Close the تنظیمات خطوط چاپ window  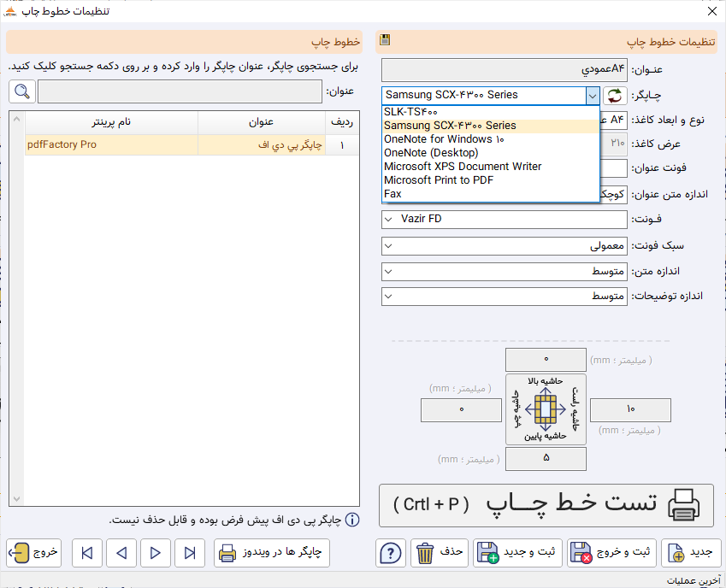click(712, 11)
